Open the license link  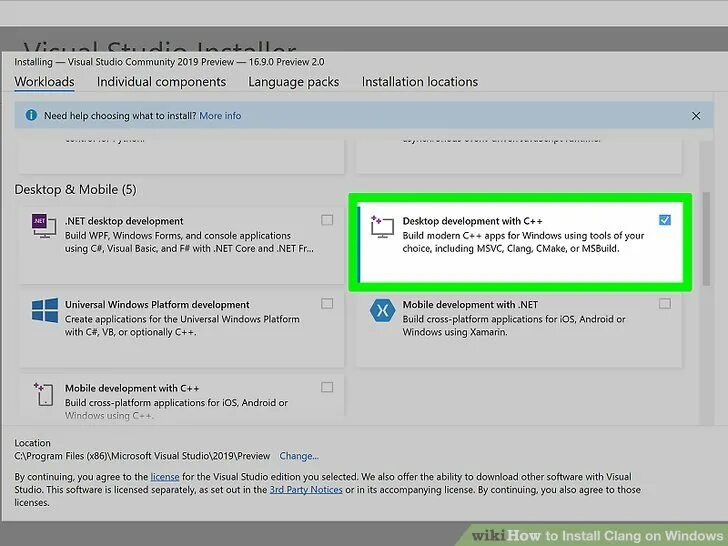coord(165,477)
